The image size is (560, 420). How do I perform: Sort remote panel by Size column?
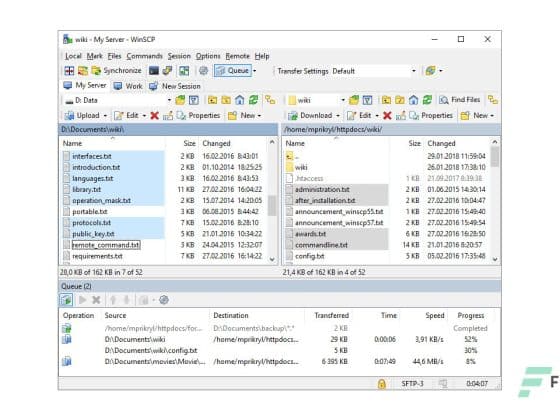[x=414, y=144]
